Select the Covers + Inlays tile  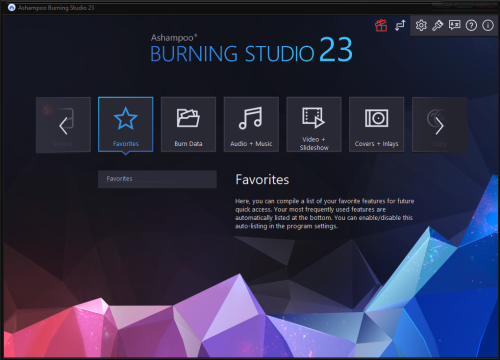(x=377, y=124)
